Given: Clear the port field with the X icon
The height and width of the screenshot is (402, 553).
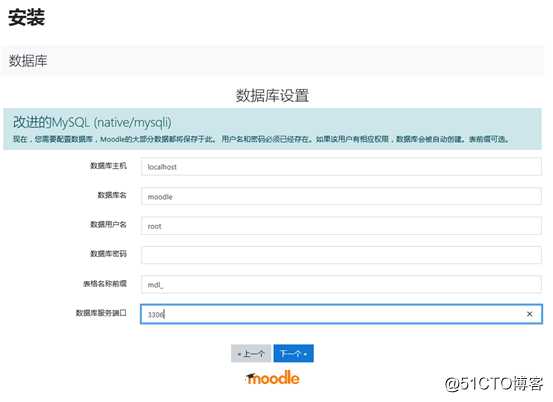Looking at the screenshot, I should click(x=529, y=314).
